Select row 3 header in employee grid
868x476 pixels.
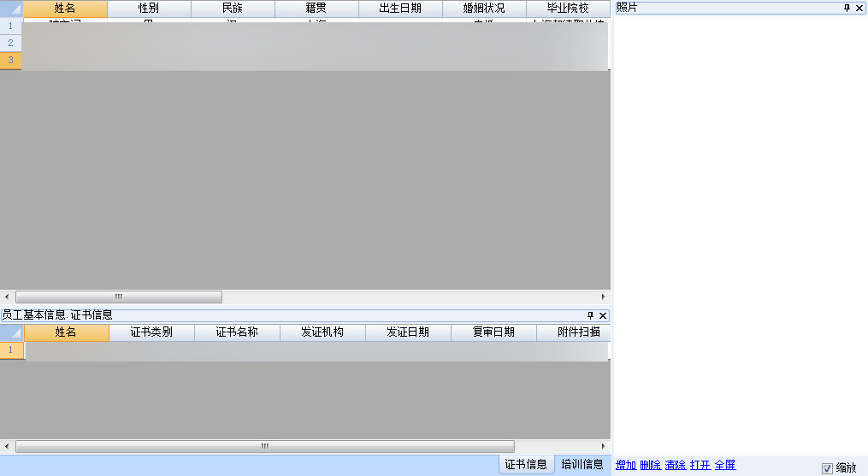(x=11, y=61)
